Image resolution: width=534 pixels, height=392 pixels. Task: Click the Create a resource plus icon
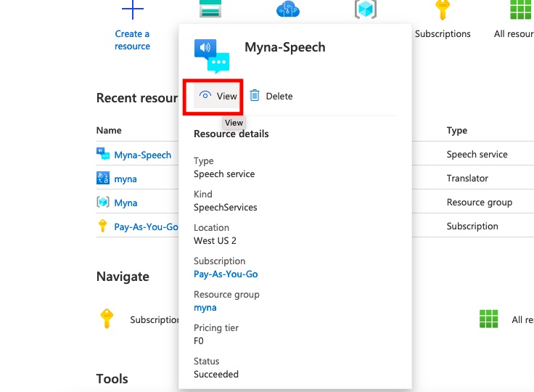tap(133, 9)
